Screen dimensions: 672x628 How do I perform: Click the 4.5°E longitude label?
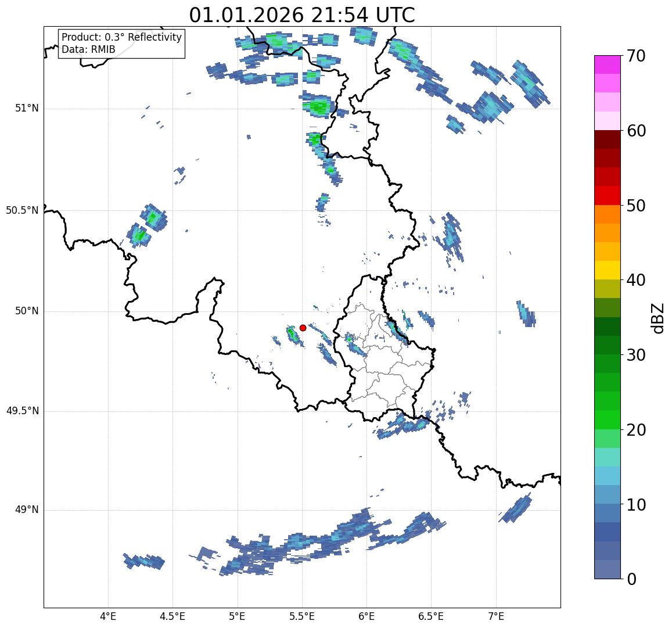pyautogui.click(x=173, y=616)
